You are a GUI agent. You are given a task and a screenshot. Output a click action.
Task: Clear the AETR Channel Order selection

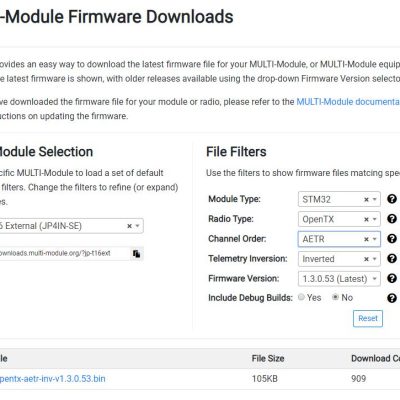click(x=366, y=239)
